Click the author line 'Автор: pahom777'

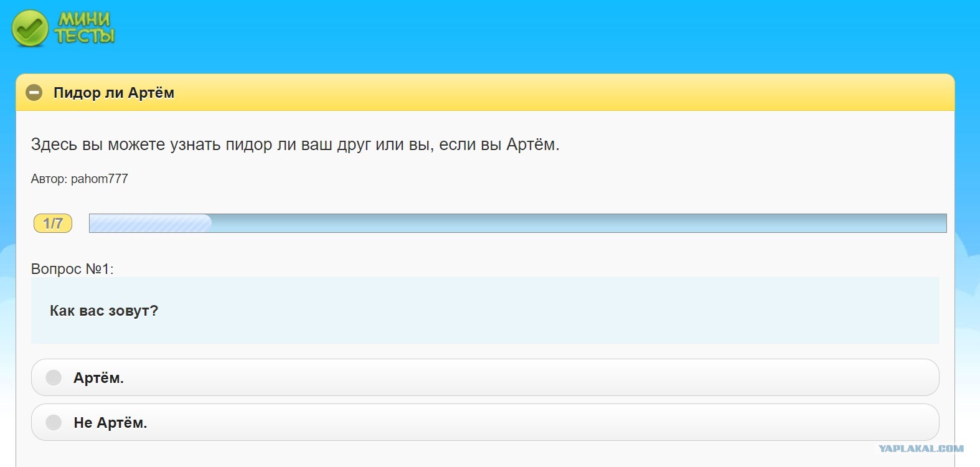click(x=79, y=179)
